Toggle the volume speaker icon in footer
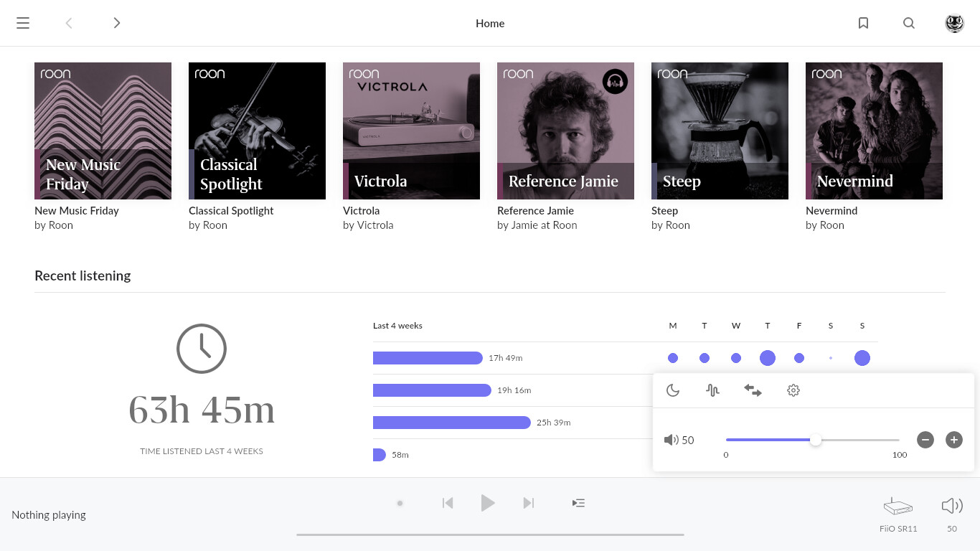 click(x=952, y=506)
